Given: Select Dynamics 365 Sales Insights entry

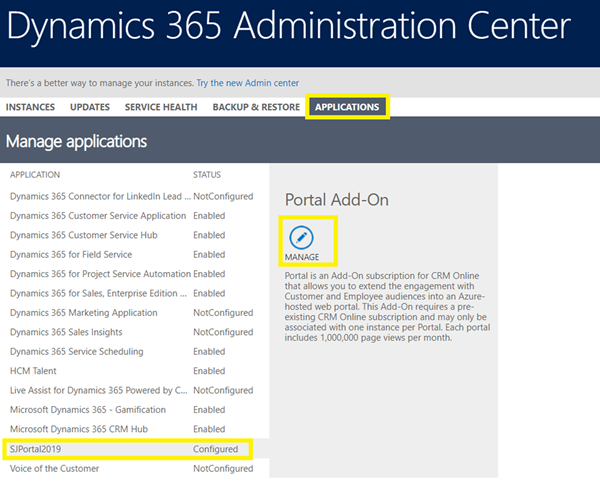Looking at the screenshot, I should 70,332.
